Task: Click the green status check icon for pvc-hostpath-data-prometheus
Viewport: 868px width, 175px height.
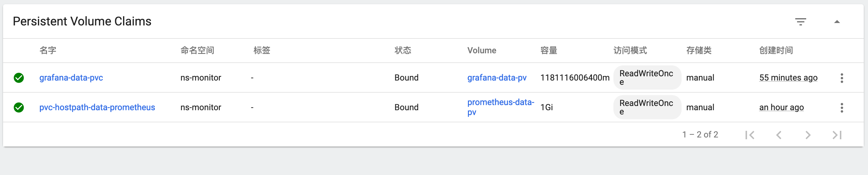Action: click(19, 107)
